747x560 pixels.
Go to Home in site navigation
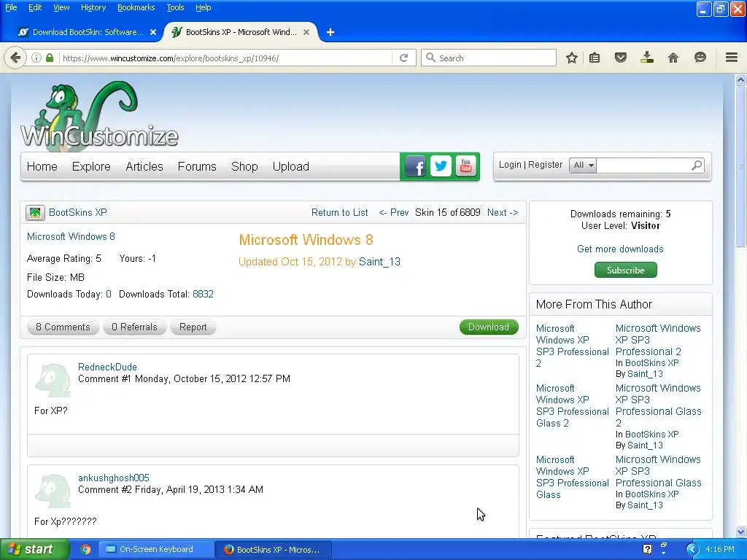pyautogui.click(x=42, y=167)
